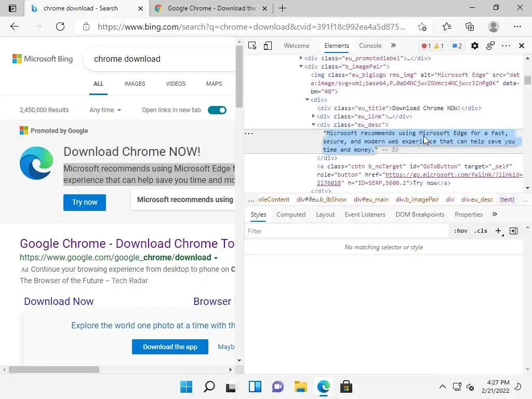Image resolution: width=532 pixels, height=399 pixels.
Task: Click the Try now button
Action: coord(85,203)
